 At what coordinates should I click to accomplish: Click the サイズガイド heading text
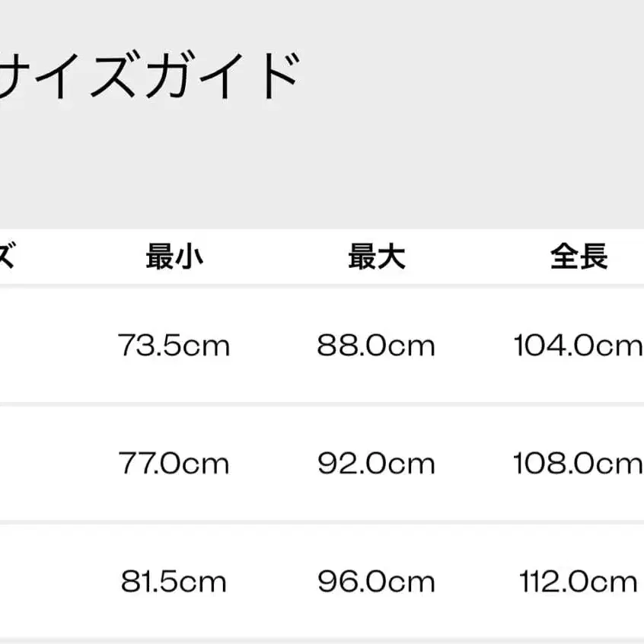click(148, 76)
